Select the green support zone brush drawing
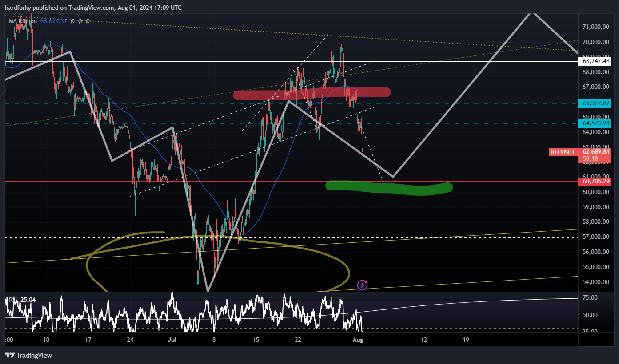619x364 pixels. [389, 188]
